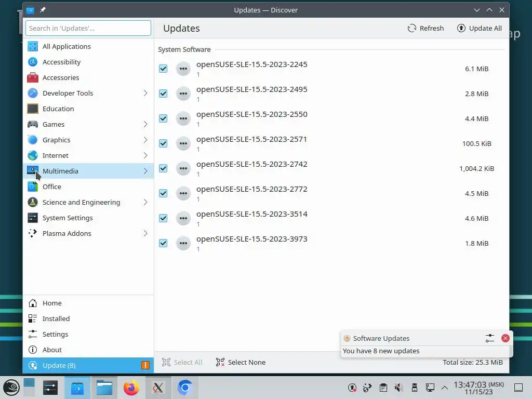Click Select All button
Image resolution: width=532 pixels, height=399 pixels.
click(182, 362)
